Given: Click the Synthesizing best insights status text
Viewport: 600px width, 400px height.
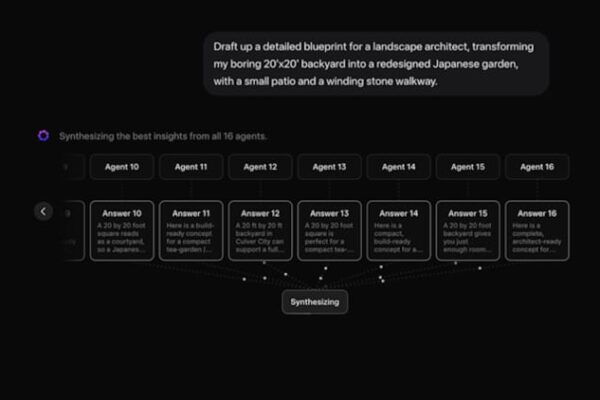Looking at the screenshot, I should pos(163,136).
